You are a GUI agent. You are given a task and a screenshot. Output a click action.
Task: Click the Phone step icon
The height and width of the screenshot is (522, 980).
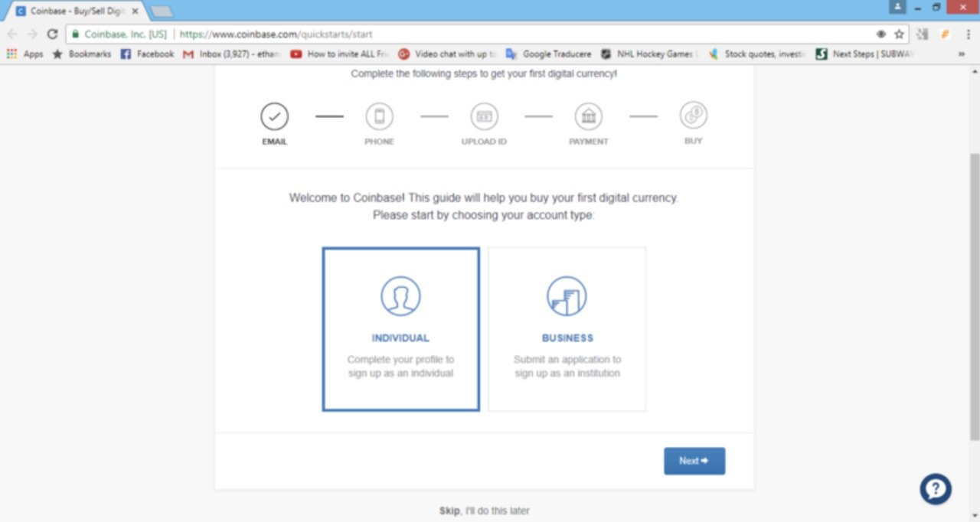379,116
